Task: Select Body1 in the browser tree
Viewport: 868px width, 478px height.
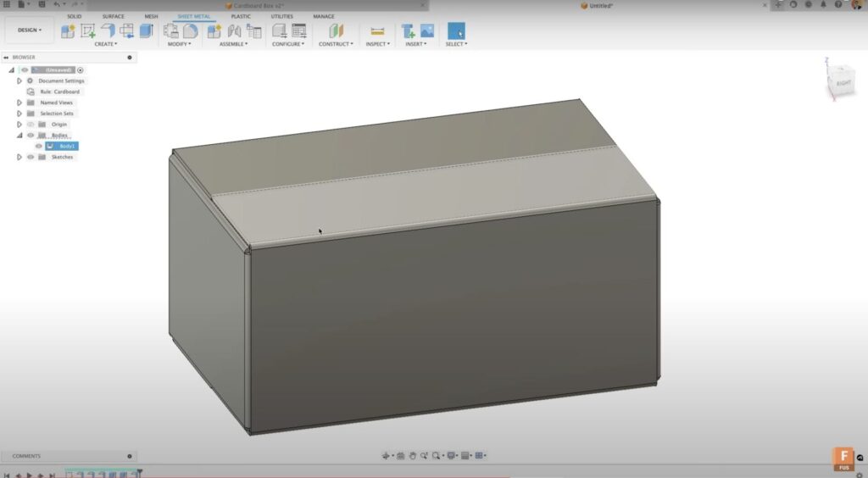Action: [62, 146]
